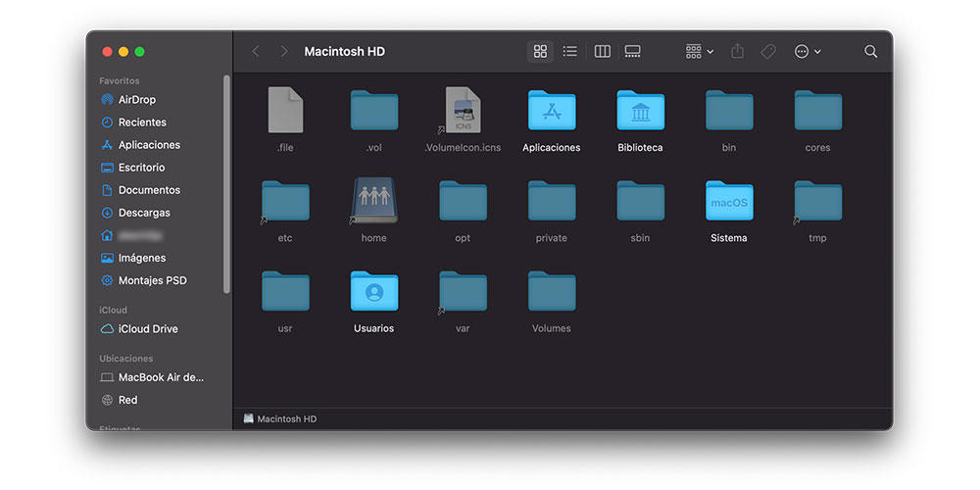Image resolution: width=980 pixels, height=490 pixels.
Task: Switch to icon grid view
Action: [540, 51]
